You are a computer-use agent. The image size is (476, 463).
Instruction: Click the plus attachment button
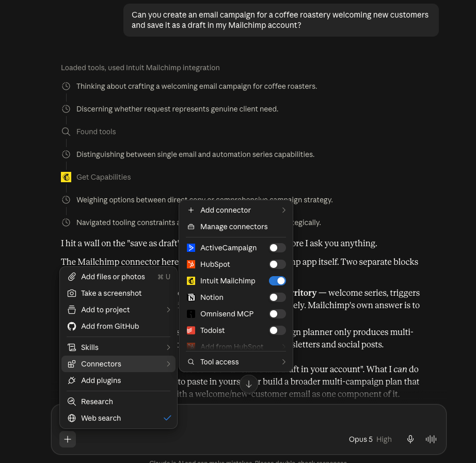tap(68, 439)
